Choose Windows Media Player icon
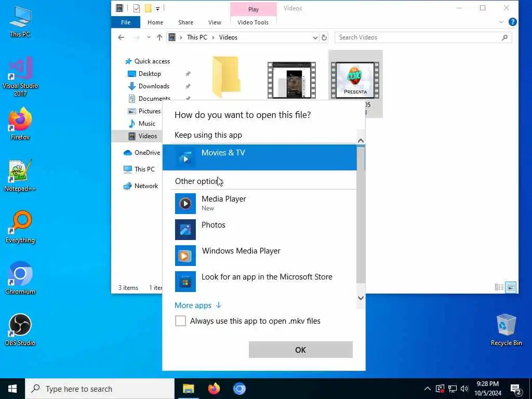This screenshot has width=532, height=399. (185, 256)
